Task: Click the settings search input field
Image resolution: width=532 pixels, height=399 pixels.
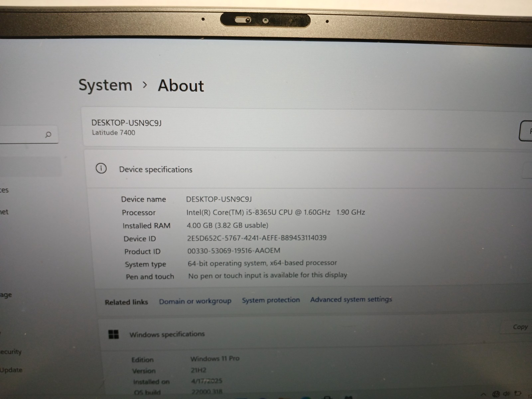Action: (28, 135)
